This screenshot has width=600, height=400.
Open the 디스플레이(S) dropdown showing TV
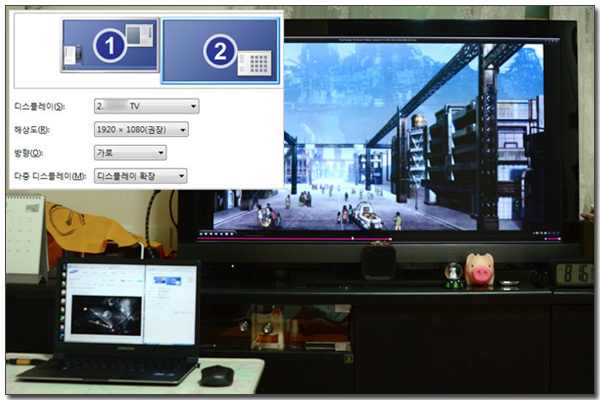147,106
